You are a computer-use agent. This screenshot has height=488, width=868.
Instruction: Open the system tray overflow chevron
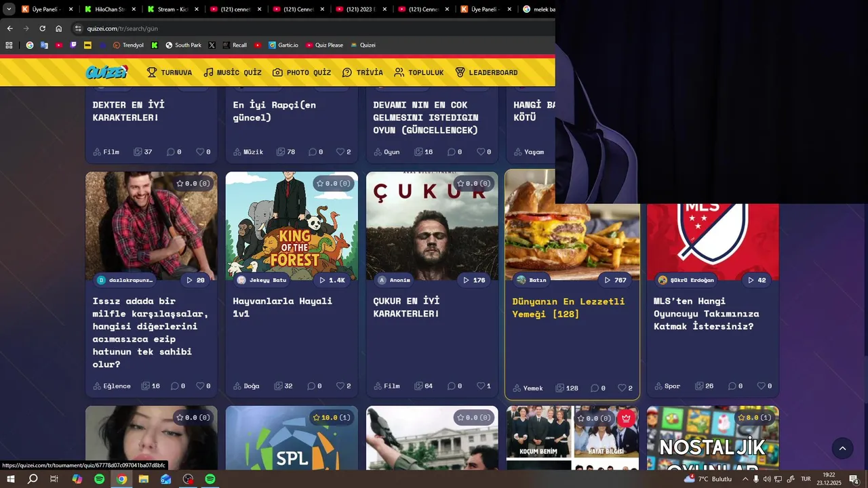tap(745, 479)
